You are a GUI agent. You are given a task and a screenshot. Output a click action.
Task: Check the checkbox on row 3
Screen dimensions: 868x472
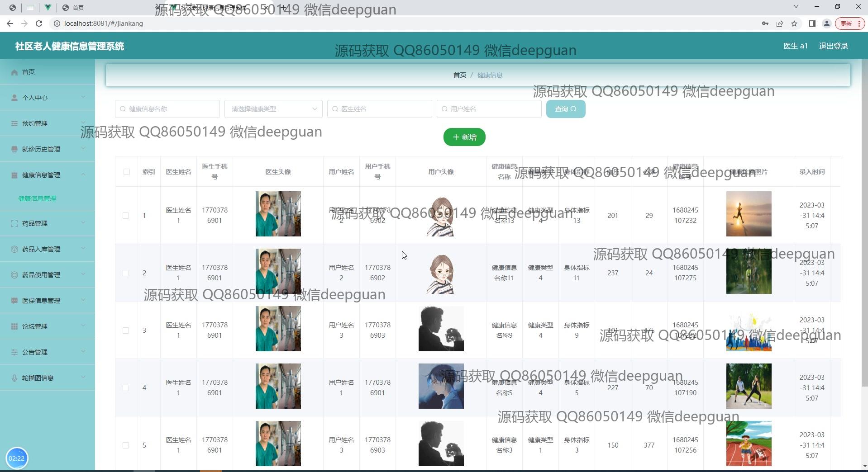pyautogui.click(x=126, y=330)
